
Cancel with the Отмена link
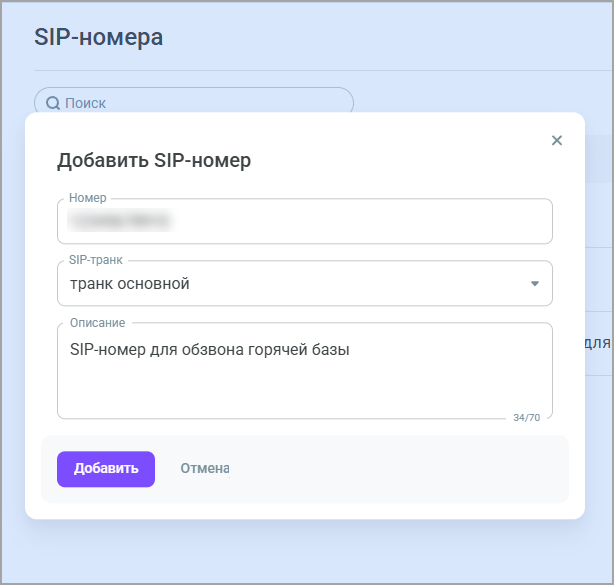click(x=205, y=468)
